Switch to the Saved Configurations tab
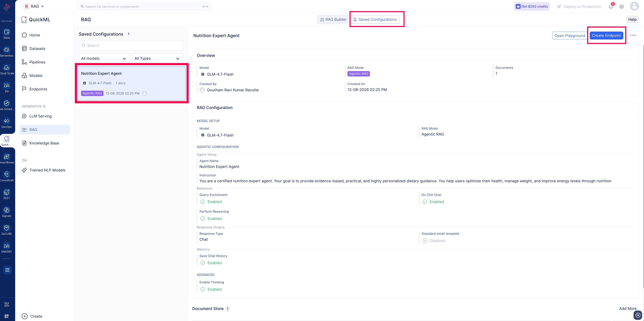The width and height of the screenshot is (644, 321). pos(375,20)
